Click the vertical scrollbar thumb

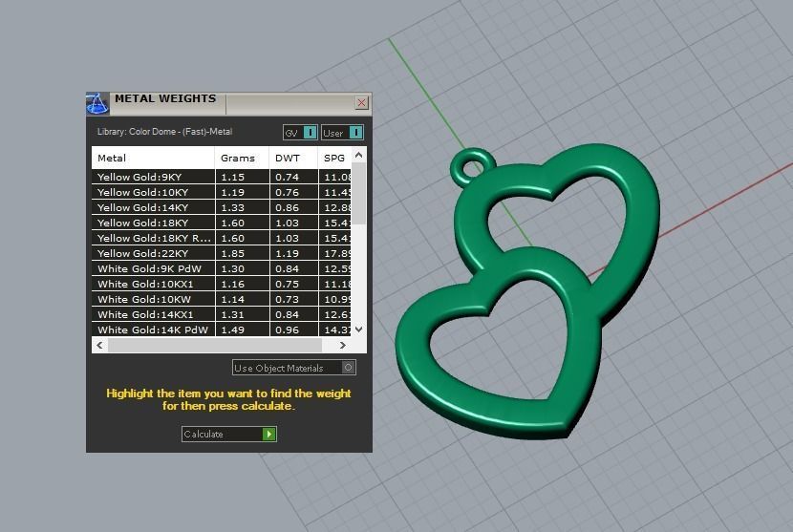(x=358, y=193)
